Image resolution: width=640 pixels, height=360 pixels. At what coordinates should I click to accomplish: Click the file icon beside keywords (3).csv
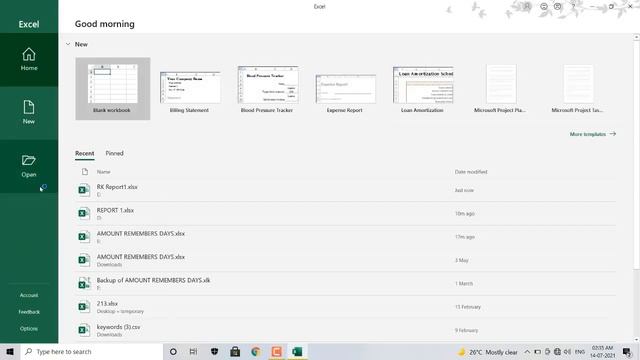84,330
